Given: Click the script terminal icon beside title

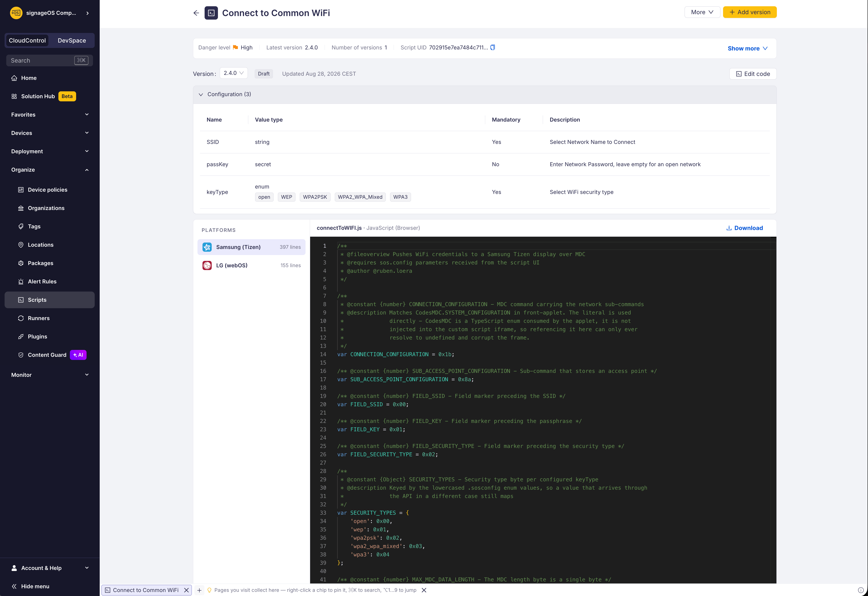Looking at the screenshot, I should click(211, 13).
